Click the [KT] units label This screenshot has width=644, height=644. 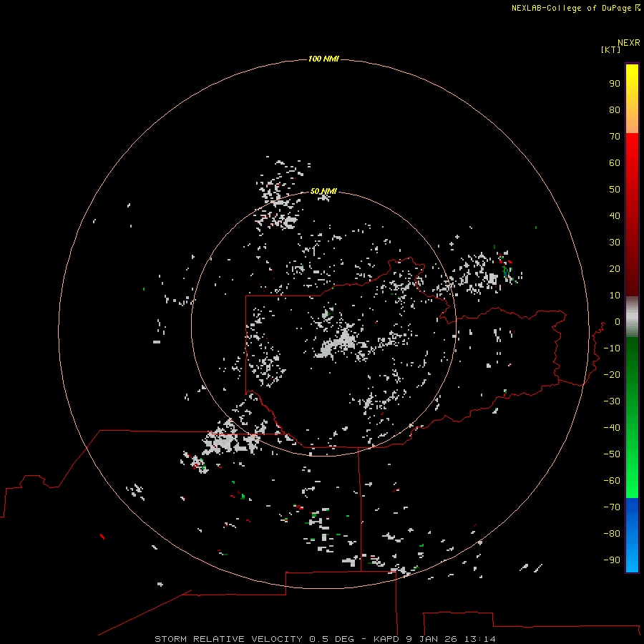(611, 49)
